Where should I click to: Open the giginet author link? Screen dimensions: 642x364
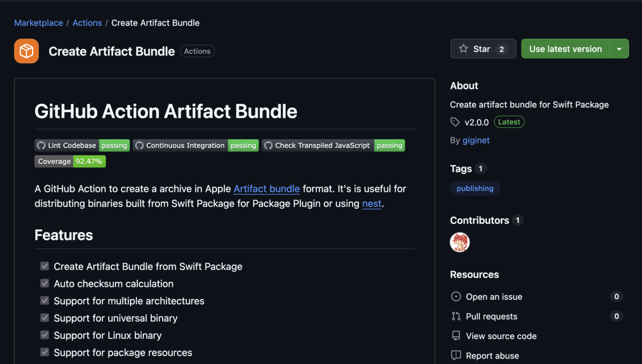476,140
